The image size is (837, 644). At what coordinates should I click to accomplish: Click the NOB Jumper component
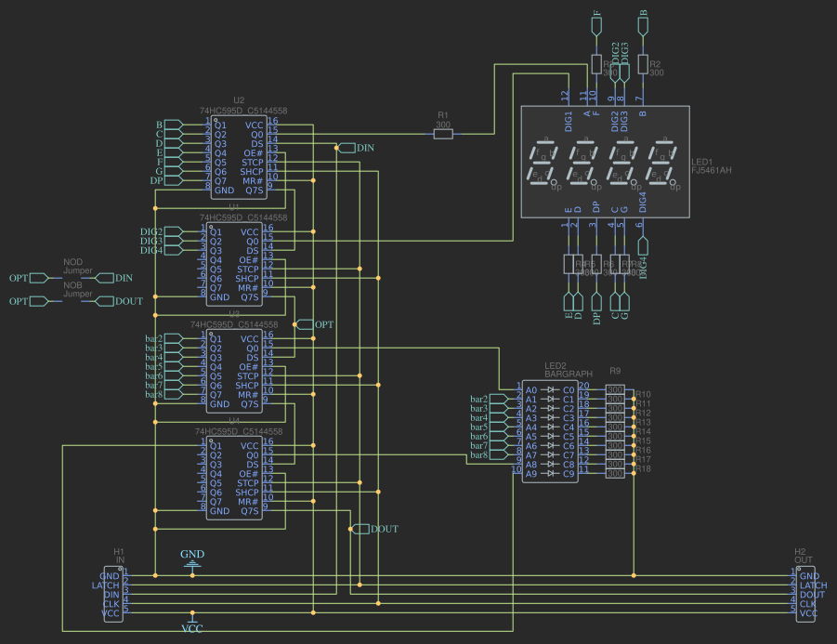tap(72, 301)
